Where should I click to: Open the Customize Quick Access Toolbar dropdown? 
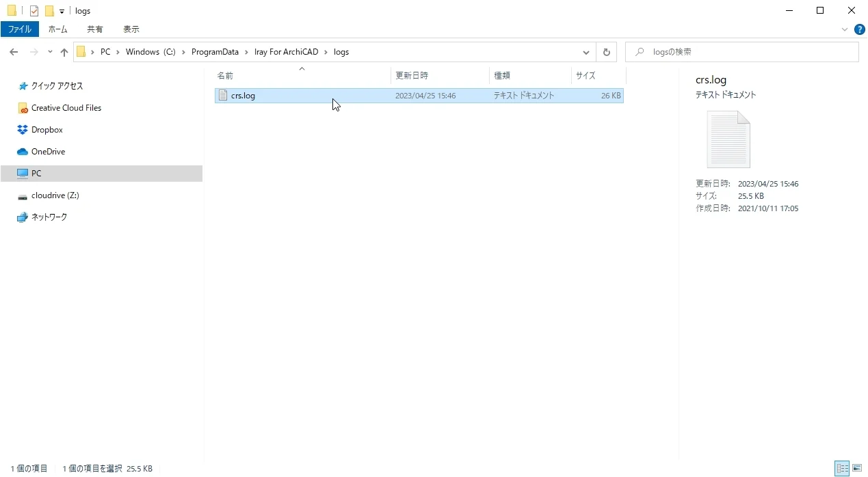tap(62, 12)
